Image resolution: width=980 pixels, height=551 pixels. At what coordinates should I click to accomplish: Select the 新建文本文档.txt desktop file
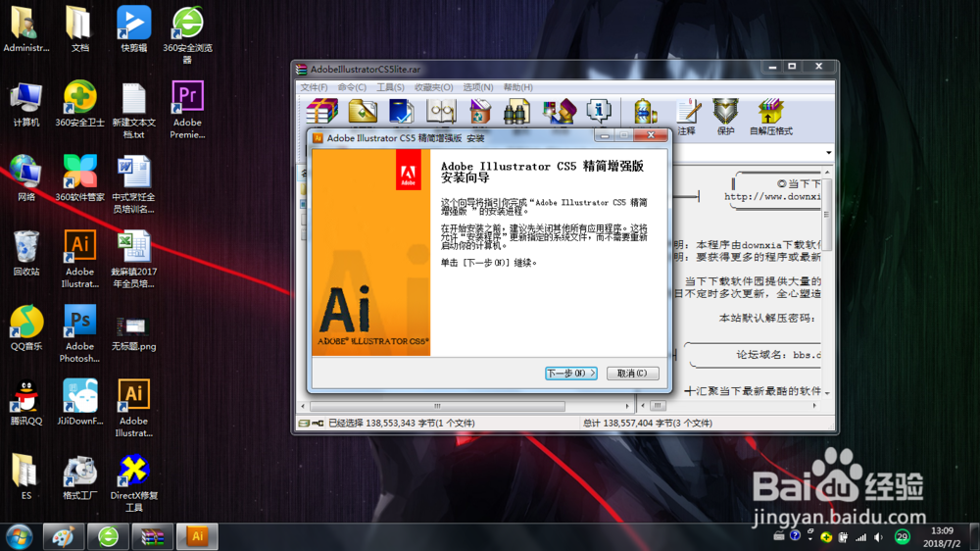click(133, 110)
